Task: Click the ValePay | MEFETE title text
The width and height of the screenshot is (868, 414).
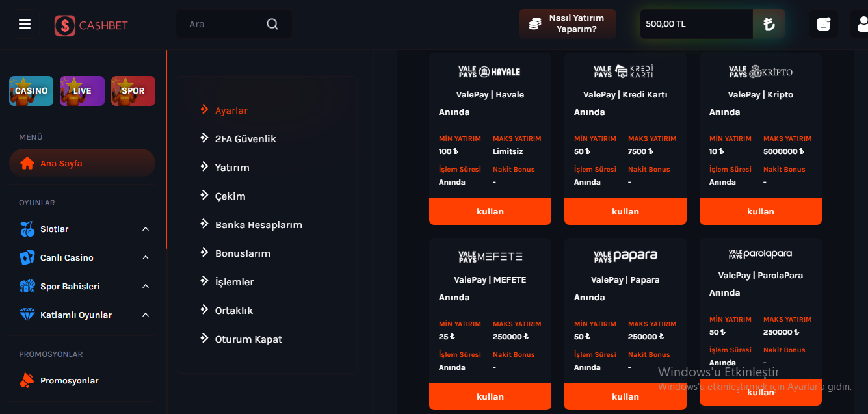Action: (x=490, y=279)
